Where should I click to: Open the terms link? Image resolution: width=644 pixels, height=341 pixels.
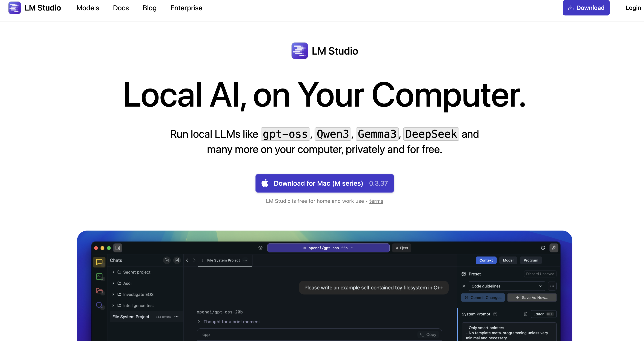376,201
